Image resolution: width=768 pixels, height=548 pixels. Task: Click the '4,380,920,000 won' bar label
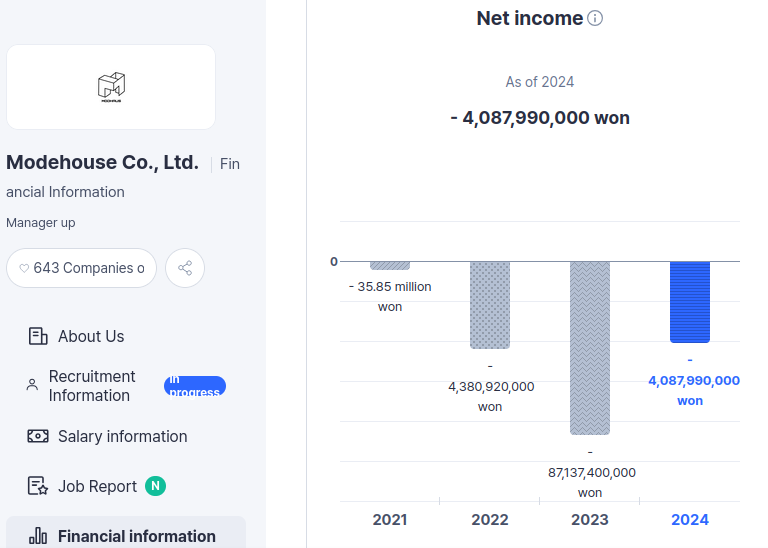pos(491,386)
